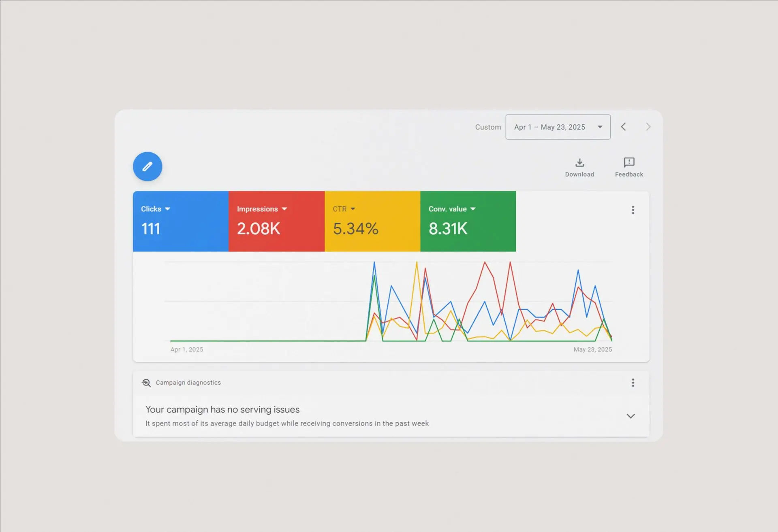The image size is (778, 532).
Task: Open chart card three-dot menu
Action: pyautogui.click(x=633, y=210)
